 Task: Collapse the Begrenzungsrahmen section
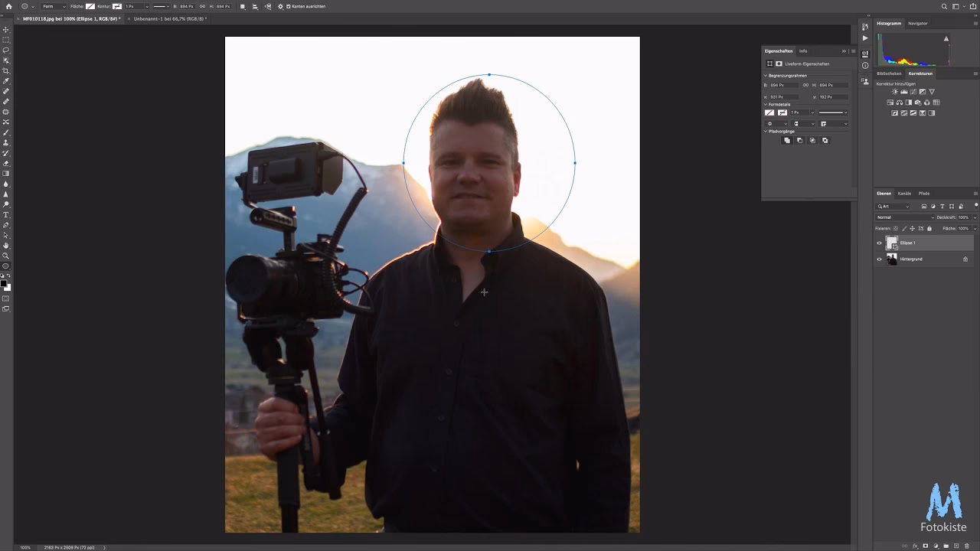(x=766, y=76)
